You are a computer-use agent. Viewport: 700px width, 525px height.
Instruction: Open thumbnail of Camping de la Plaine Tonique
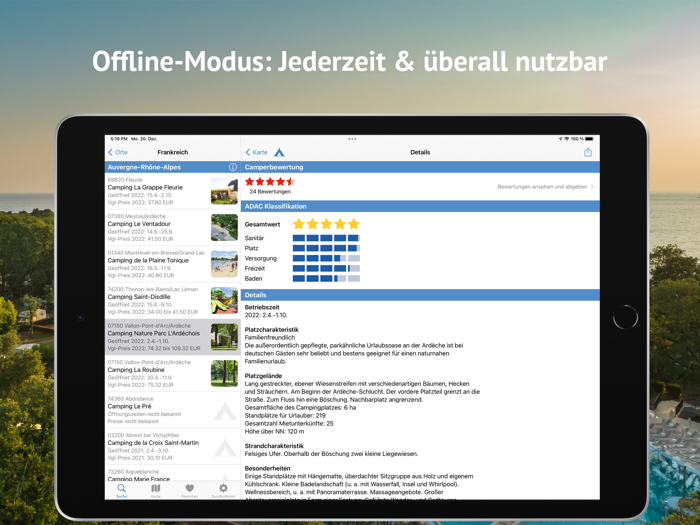pos(224,264)
